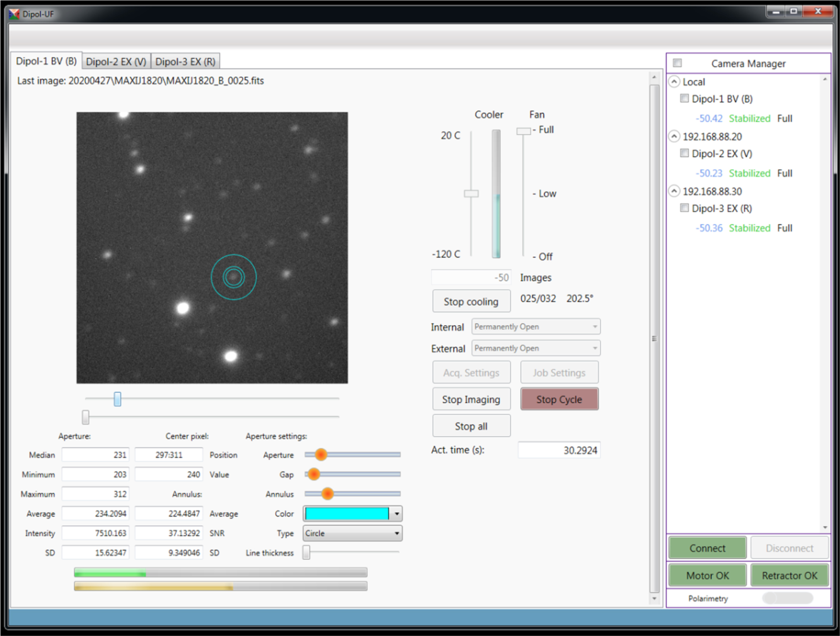Collapse the Local camera group
The width and height of the screenshot is (840, 636).
674,82
